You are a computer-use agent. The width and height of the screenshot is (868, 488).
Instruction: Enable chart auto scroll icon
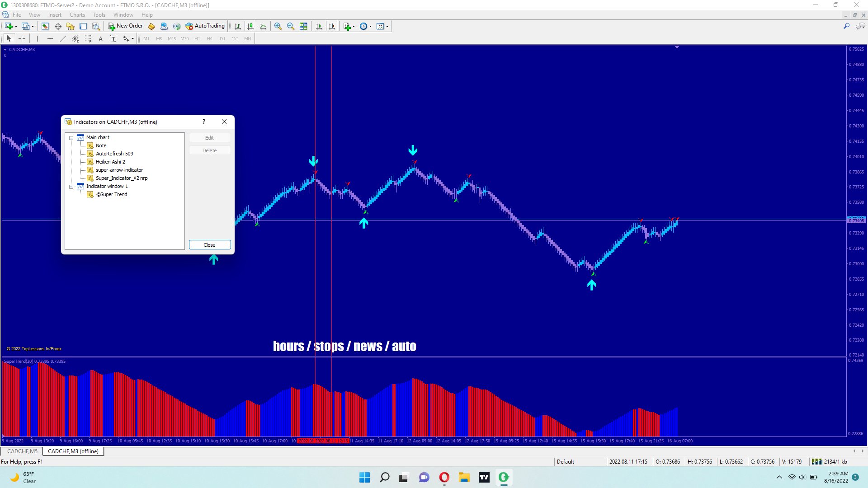[319, 26]
